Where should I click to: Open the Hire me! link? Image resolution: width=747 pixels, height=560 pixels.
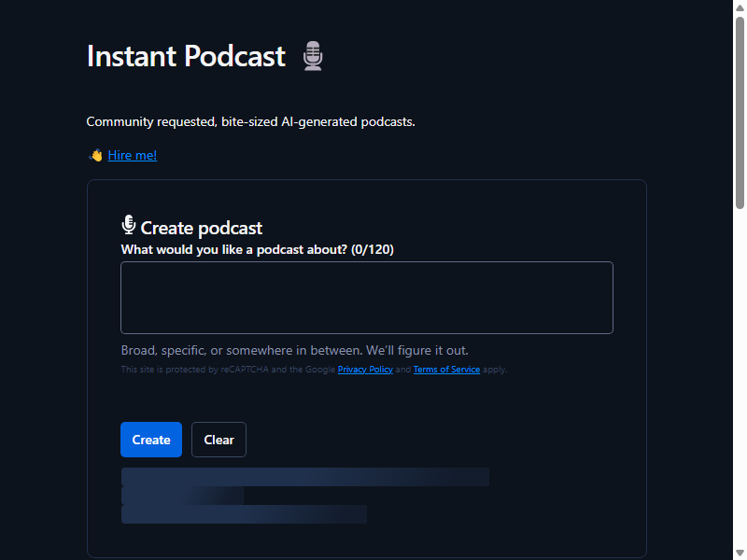133,155
